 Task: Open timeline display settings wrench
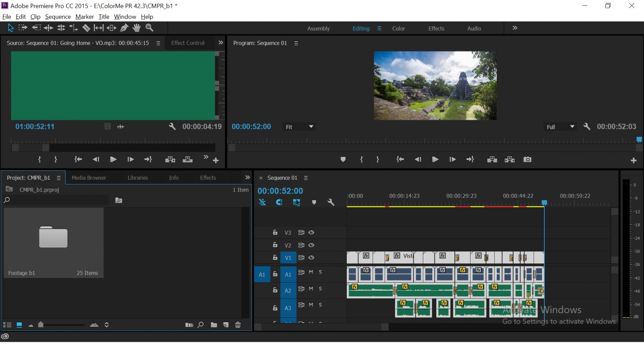[331, 202]
